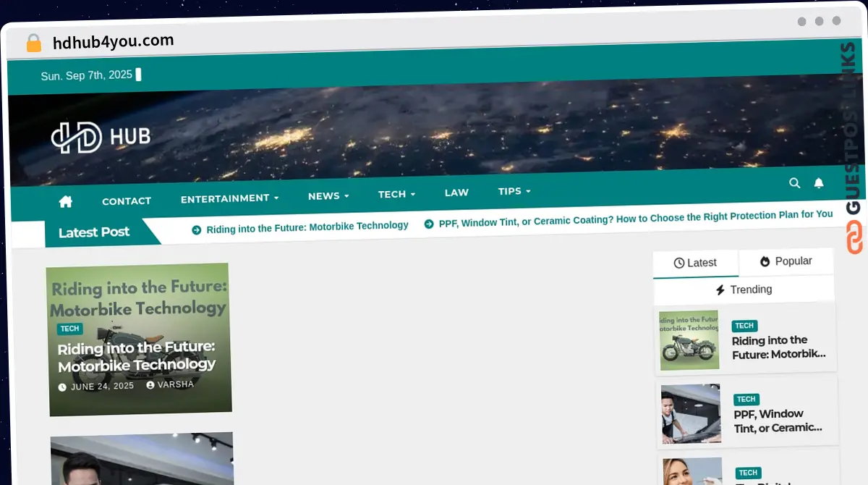Click the GuestPostLinks chain icon
868x485 pixels.
coord(854,237)
